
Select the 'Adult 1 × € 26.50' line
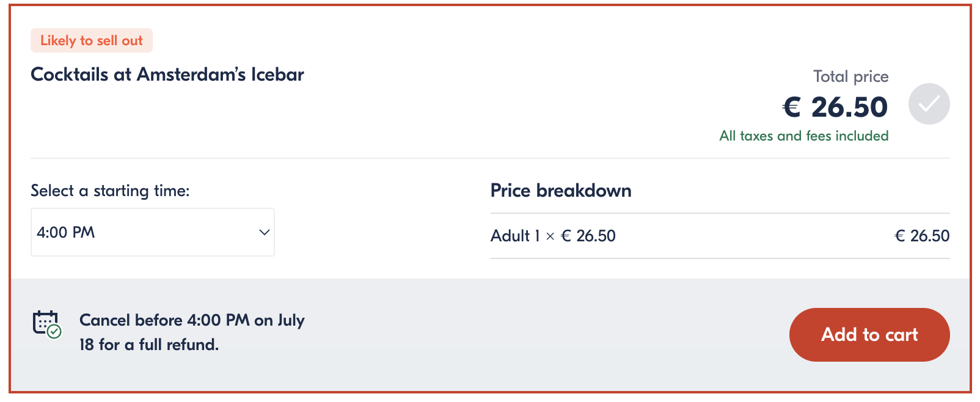(553, 236)
